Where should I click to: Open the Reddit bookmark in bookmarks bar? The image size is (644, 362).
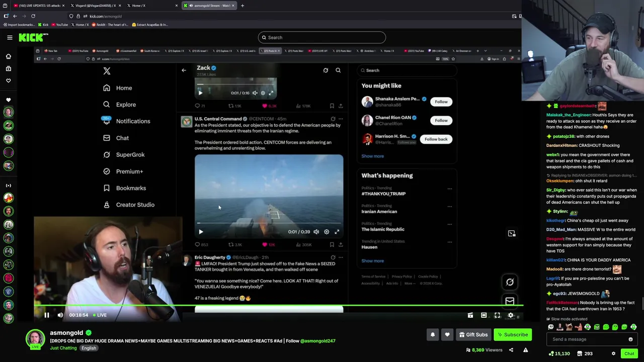(109, 25)
